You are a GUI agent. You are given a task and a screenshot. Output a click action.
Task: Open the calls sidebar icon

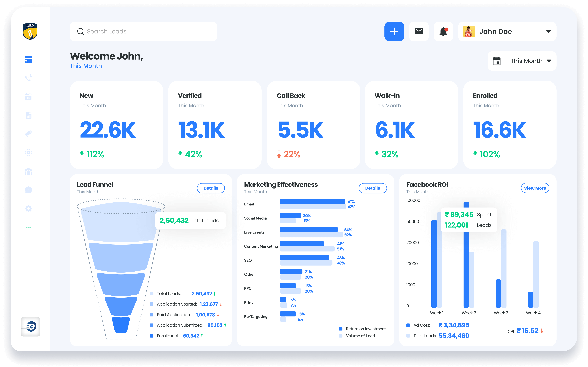tap(28, 78)
